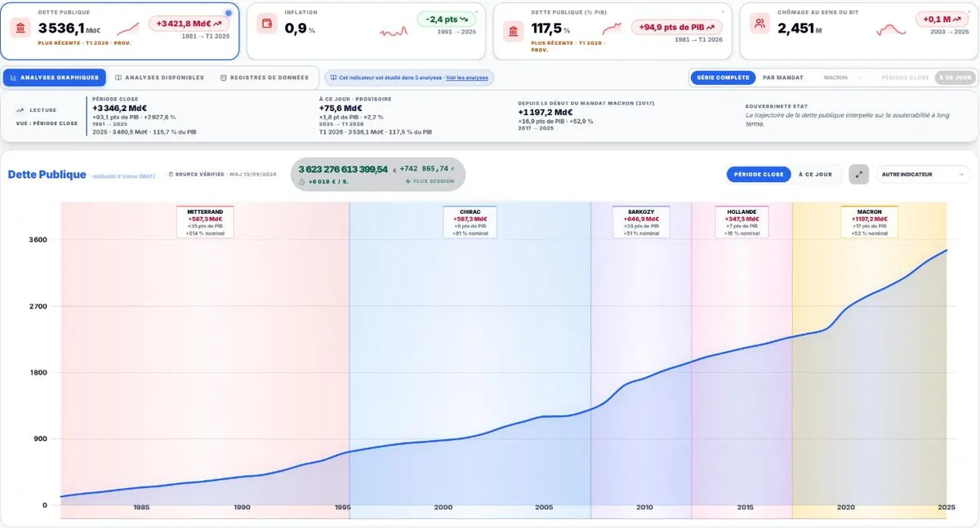This screenshot has height=528, width=980.
Task: Select Série Complète view
Action: 723,78
